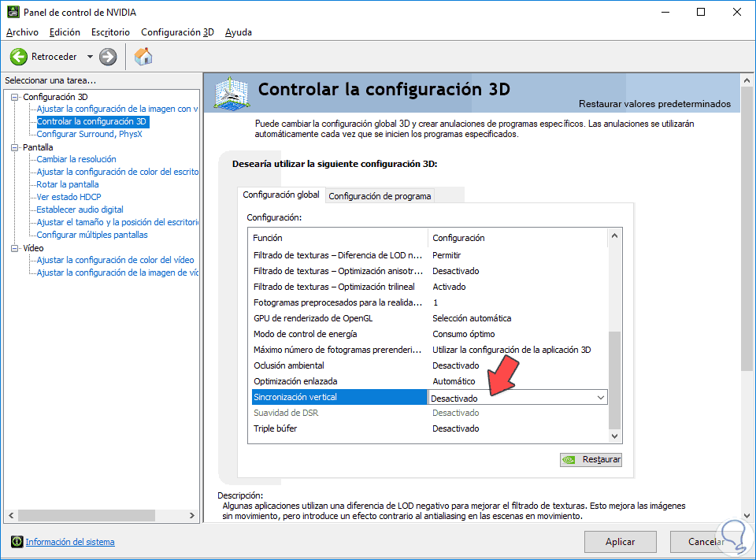The image size is (756, 560).
Task: Click the 3D settings header icon
Action: [232, 93]
